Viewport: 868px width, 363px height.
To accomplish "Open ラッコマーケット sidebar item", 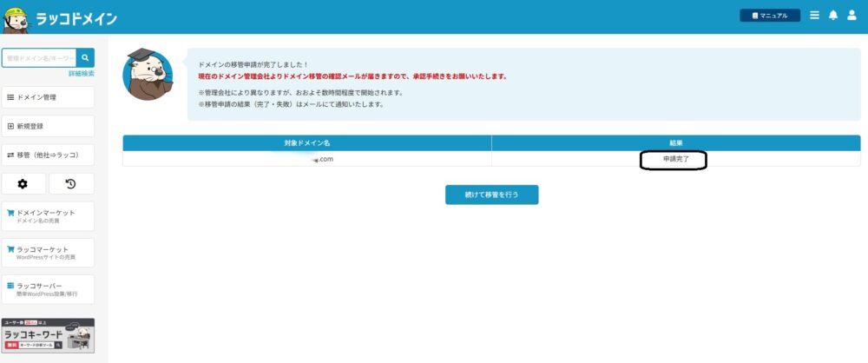I will pos(48,253).
